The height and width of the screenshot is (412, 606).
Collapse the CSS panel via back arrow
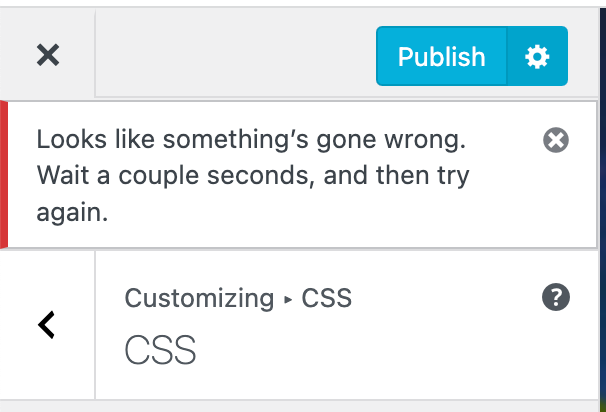47,324
